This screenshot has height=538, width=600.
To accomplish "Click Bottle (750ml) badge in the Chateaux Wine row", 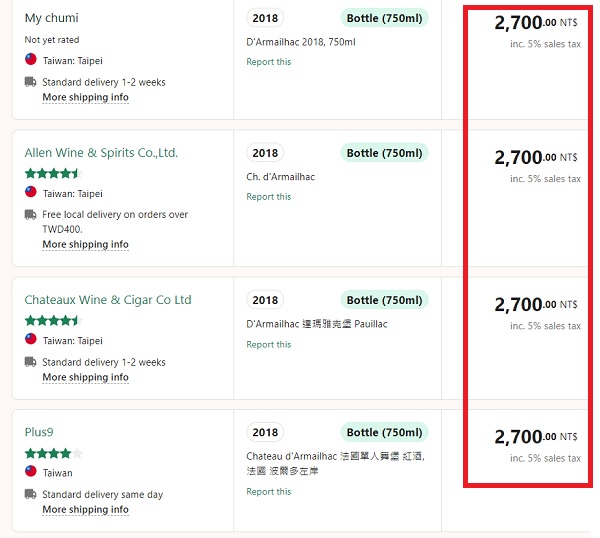I will tap(385, 300).
